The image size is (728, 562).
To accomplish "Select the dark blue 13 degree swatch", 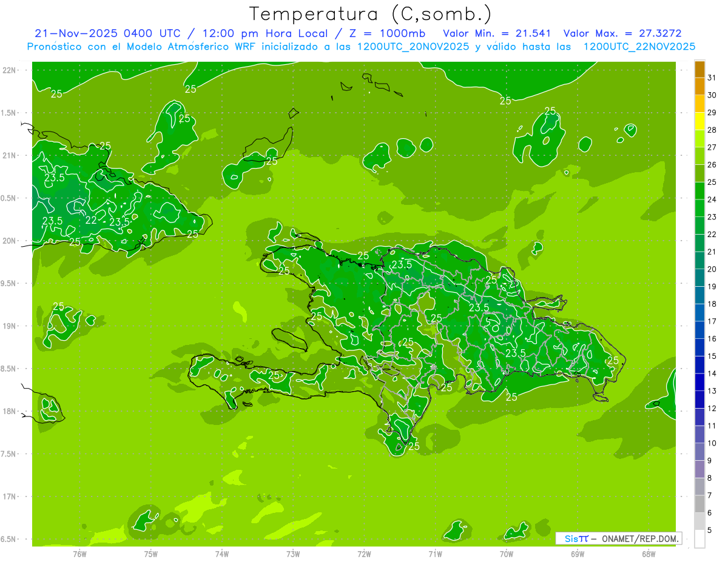I will point(699,382).
